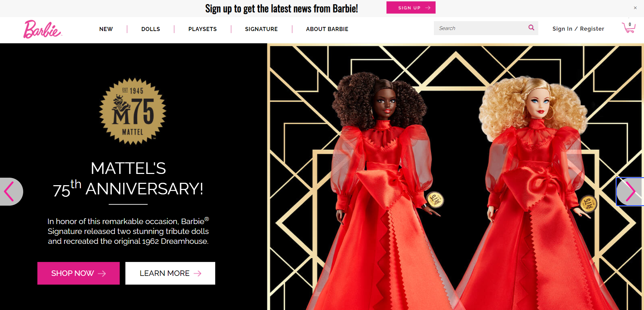
Task: Click the Barbie logo
Action: coord(43,29)
